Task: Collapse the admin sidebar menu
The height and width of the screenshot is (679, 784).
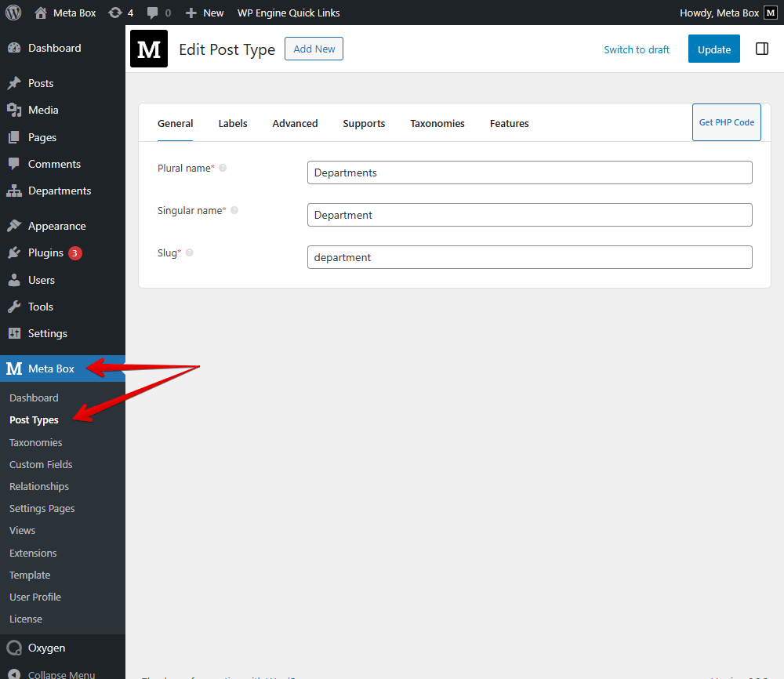Action: (x=55, y=673)
